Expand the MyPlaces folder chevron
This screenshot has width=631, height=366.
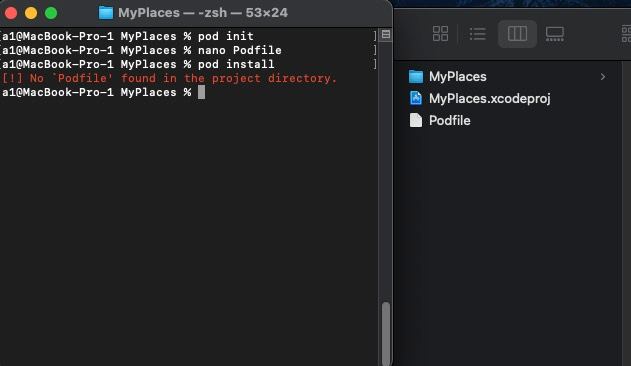coord(602,77)
